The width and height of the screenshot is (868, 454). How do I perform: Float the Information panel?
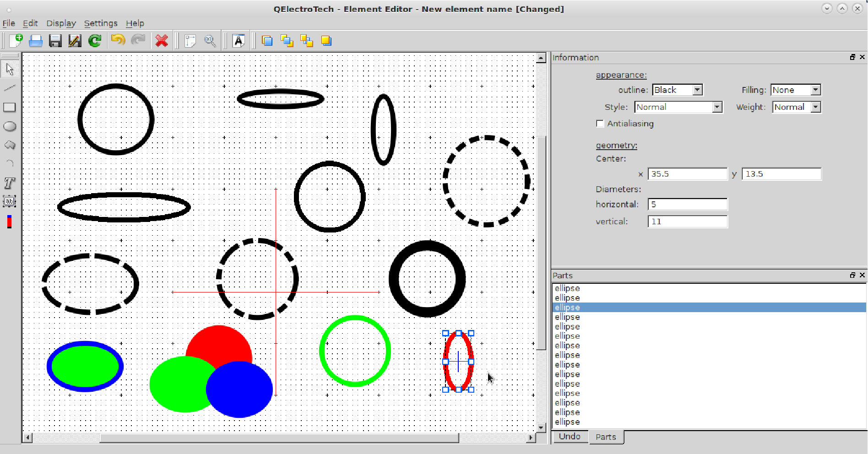pos(852,57)
